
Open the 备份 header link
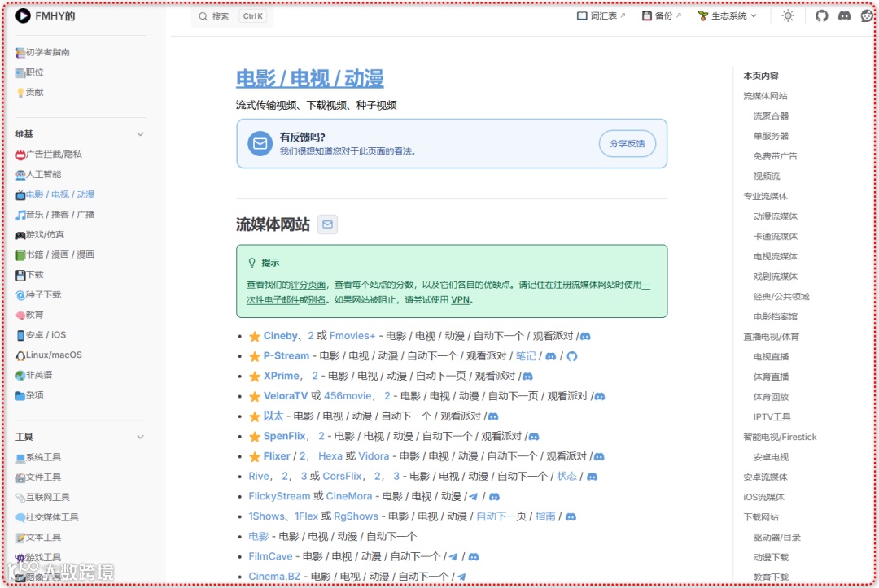662,15
